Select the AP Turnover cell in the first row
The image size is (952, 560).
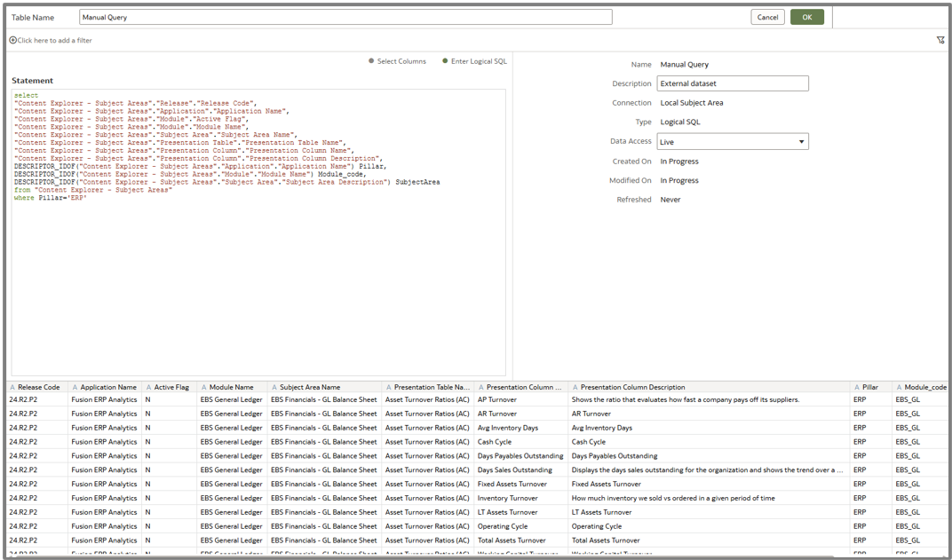point(497,400)
